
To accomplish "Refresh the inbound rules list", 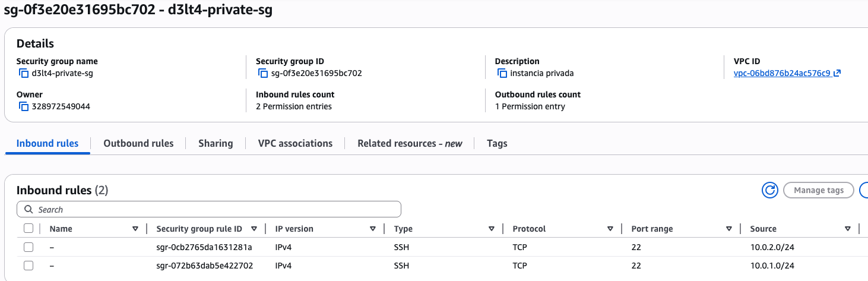I will (x=770, y=190).
